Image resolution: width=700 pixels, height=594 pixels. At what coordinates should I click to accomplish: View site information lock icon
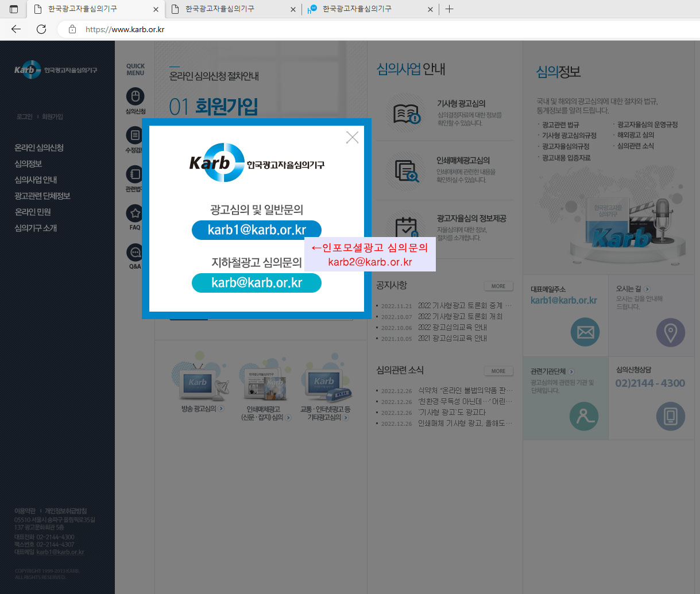point(72,29)
